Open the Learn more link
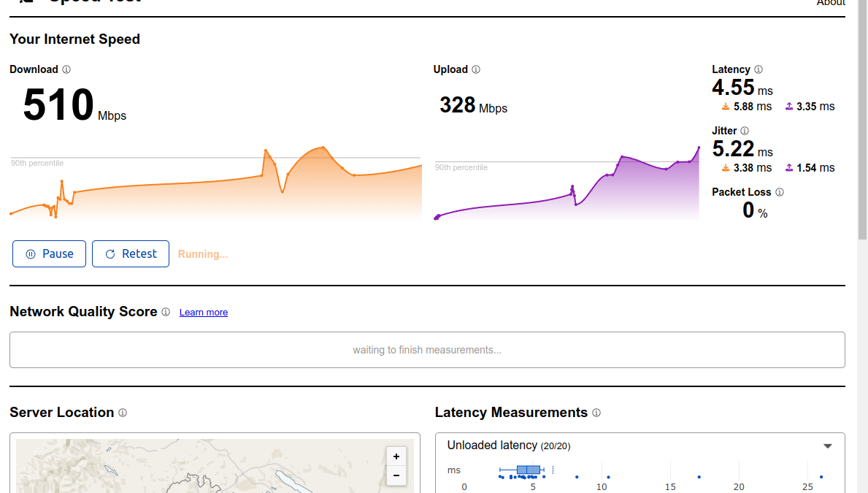This screenshot has width=868, height=493. [x=203, y=312]
